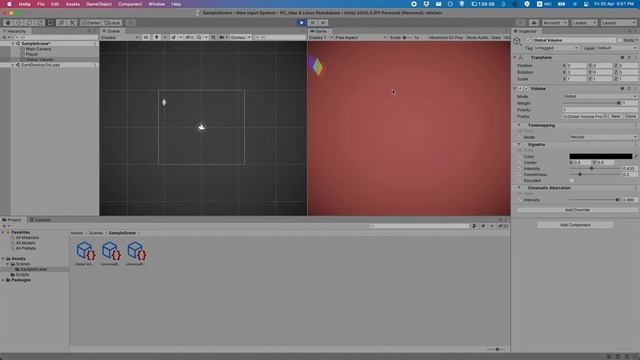Click the Play button
This screenshot has width=640, height=360.
(x=302, y=23)
